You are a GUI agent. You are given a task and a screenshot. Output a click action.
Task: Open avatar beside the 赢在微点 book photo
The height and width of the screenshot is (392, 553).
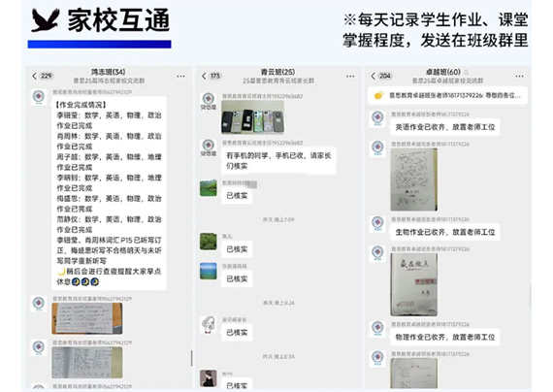(x=377, y=253)
